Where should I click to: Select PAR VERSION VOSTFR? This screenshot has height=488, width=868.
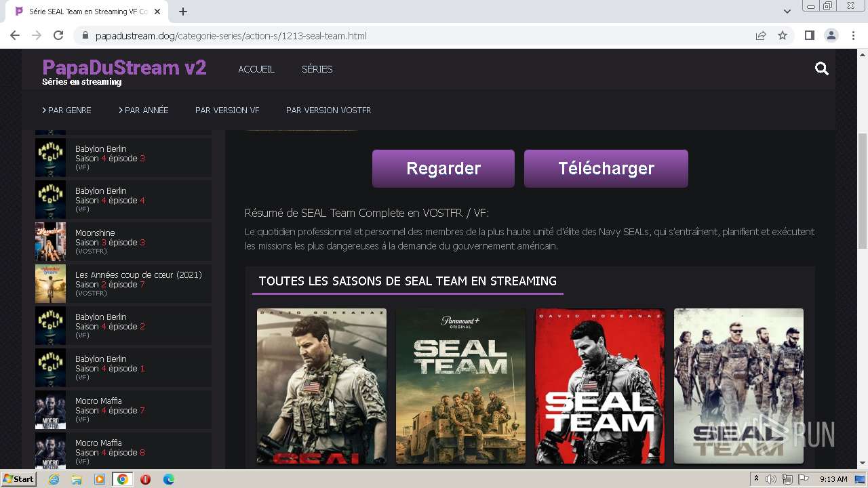(328, 110)
